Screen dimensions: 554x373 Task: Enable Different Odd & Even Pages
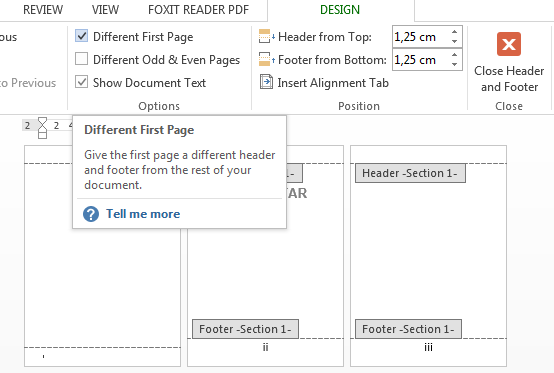[82, 59]
